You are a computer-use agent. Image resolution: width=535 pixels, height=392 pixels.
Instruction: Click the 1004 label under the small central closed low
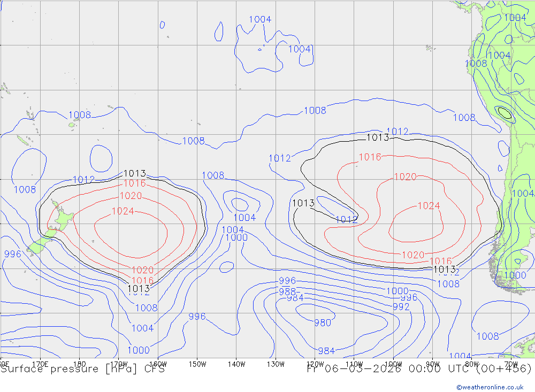[244, 217]
